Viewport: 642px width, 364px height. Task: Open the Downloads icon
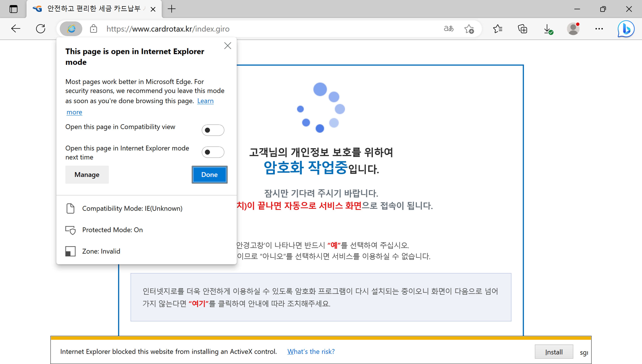[x=547, y=29]
